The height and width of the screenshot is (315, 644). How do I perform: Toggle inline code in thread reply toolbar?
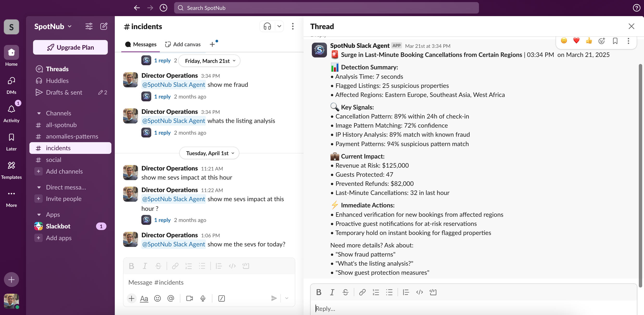point(420,292)
